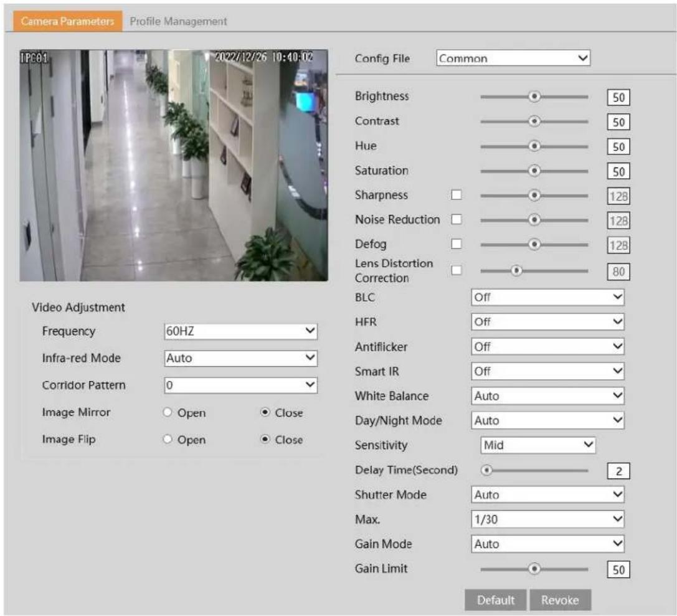The width and height of the screenshot is (677, 616).
Task: Click the Delay Time slider handle
Action: (486, 470)
